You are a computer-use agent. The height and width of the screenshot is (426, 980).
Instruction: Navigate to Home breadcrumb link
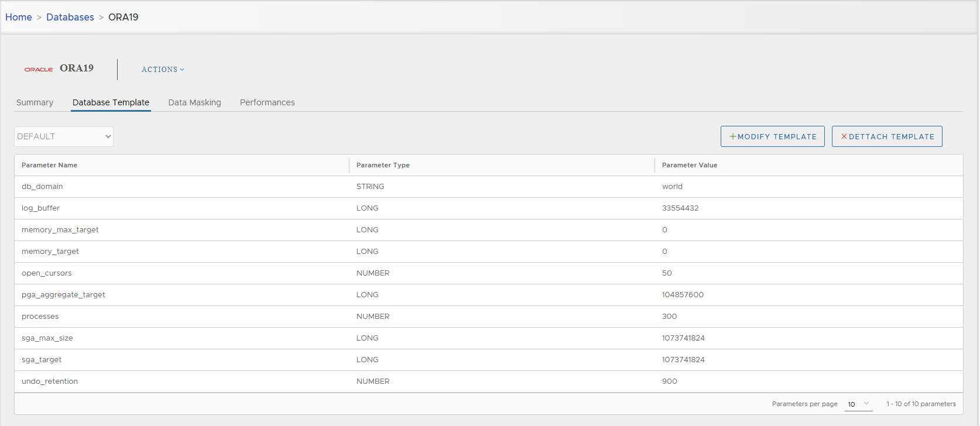click(x=19, y=17)
